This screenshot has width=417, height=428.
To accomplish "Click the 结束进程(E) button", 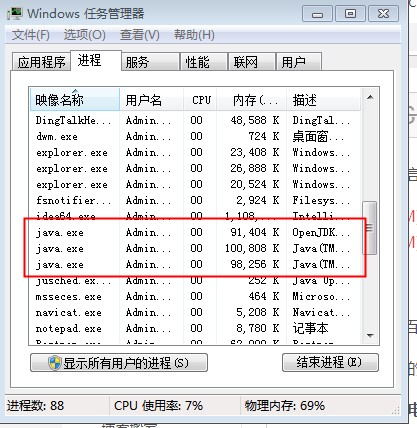I will pyautogui.click(x=330, y=362).
